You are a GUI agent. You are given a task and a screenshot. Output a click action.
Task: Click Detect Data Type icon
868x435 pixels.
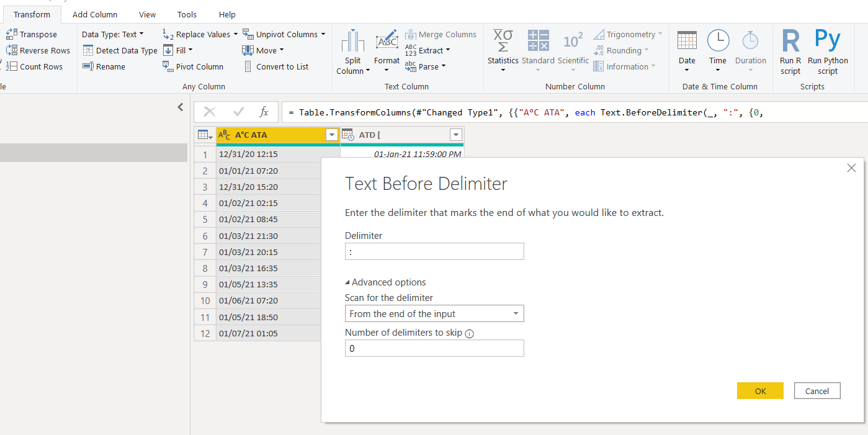(x=88, y=50)
